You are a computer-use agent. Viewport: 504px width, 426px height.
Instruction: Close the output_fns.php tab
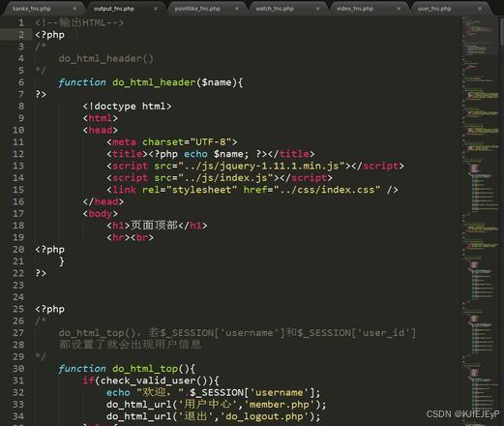click(x=156, y=9)
